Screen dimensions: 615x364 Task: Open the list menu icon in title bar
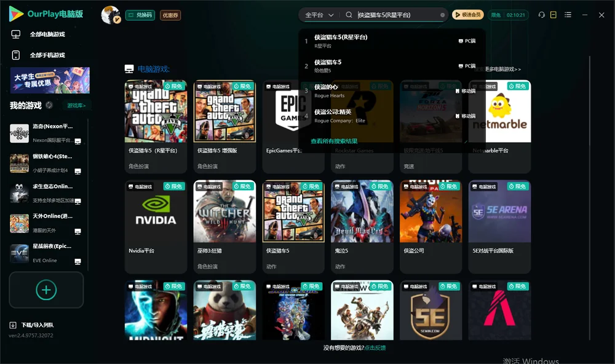pos(568,15)
